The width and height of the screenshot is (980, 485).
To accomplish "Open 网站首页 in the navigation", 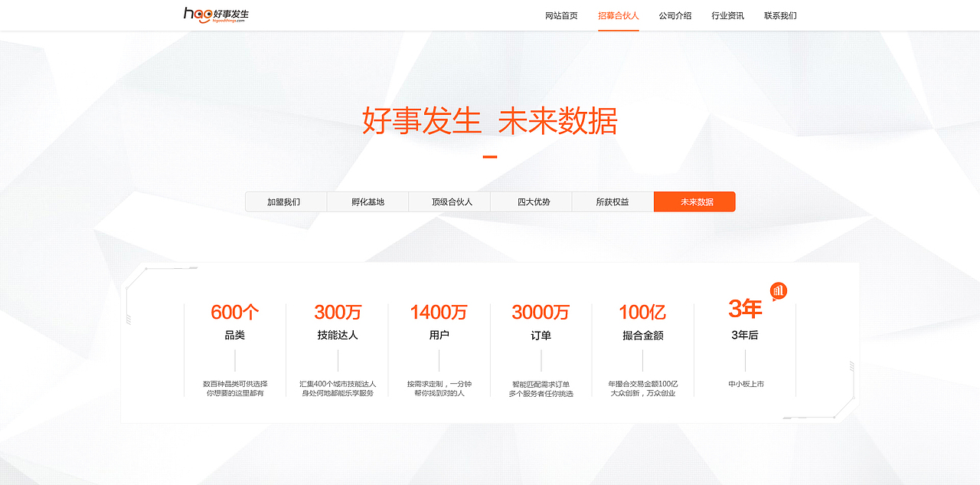I will coord(561,15).
